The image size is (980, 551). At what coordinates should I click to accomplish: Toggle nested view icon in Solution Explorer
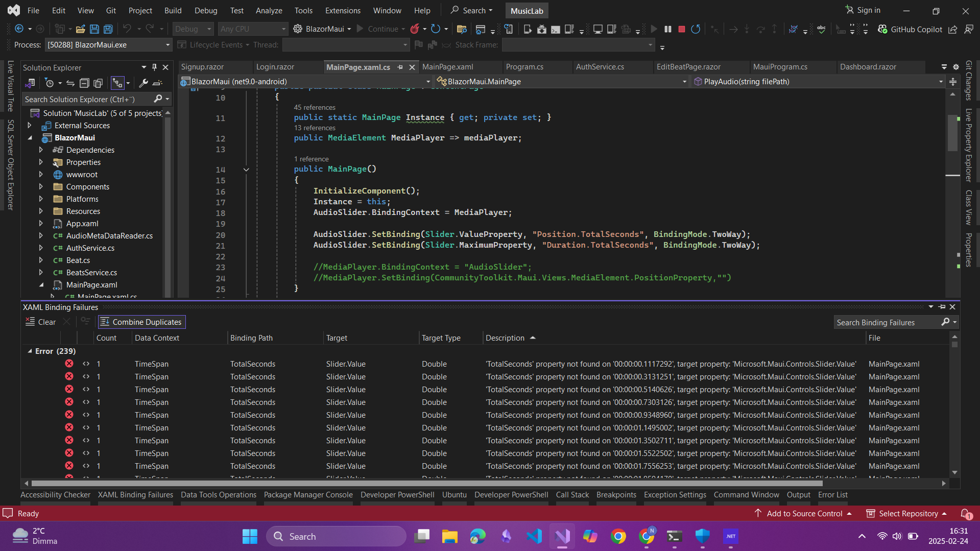click(117, 83)
